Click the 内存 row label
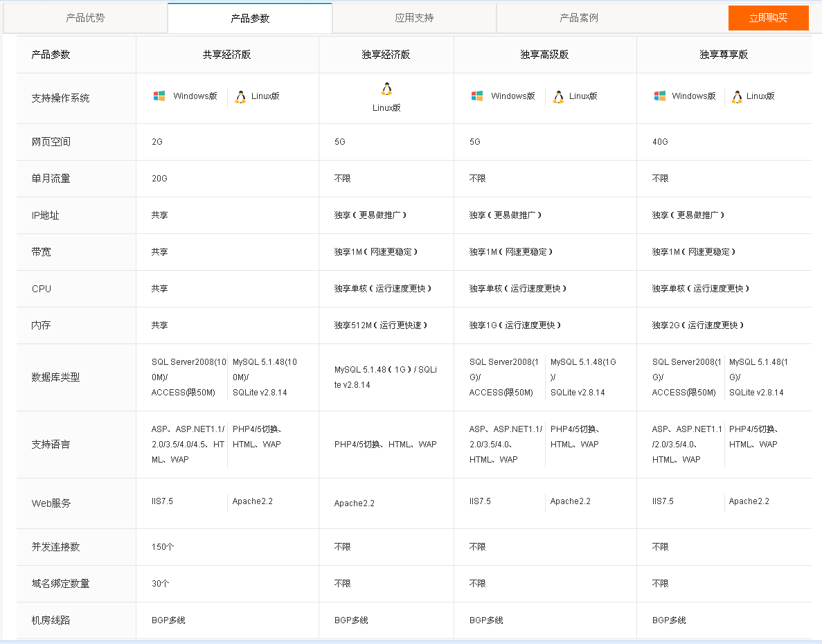 click(x=41, y=325)
